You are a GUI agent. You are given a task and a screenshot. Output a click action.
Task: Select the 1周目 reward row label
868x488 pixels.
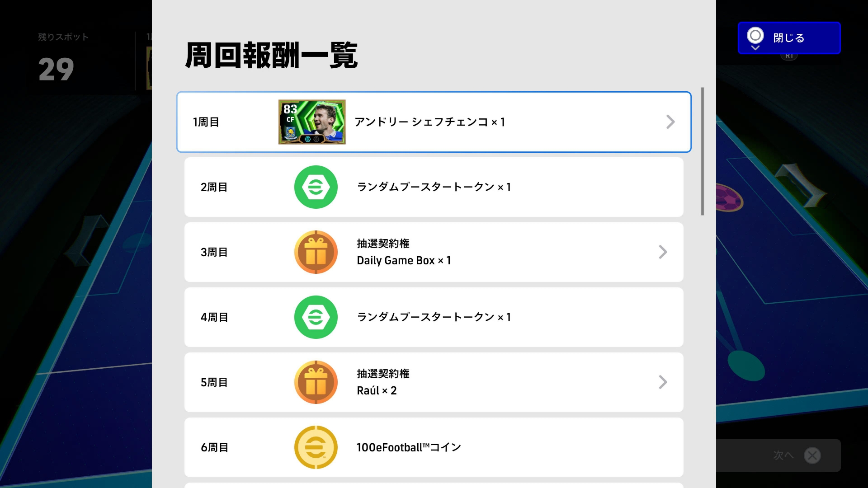pyautogui.click(x=206, y=122)
